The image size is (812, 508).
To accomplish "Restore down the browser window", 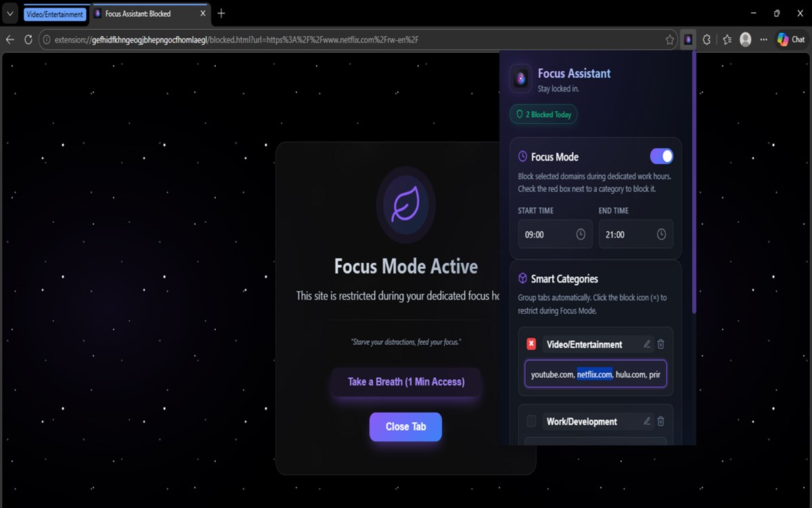I will tap(777, 14).
